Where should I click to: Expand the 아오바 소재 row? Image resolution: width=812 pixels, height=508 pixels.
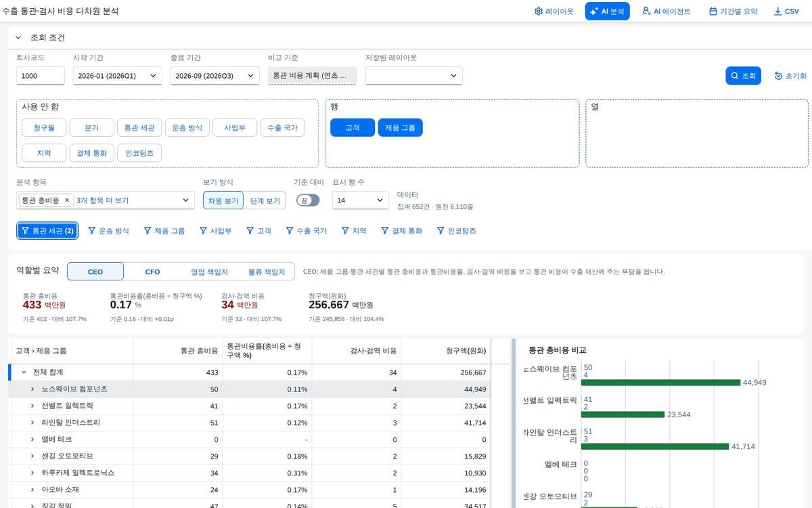tap(32, 489)
